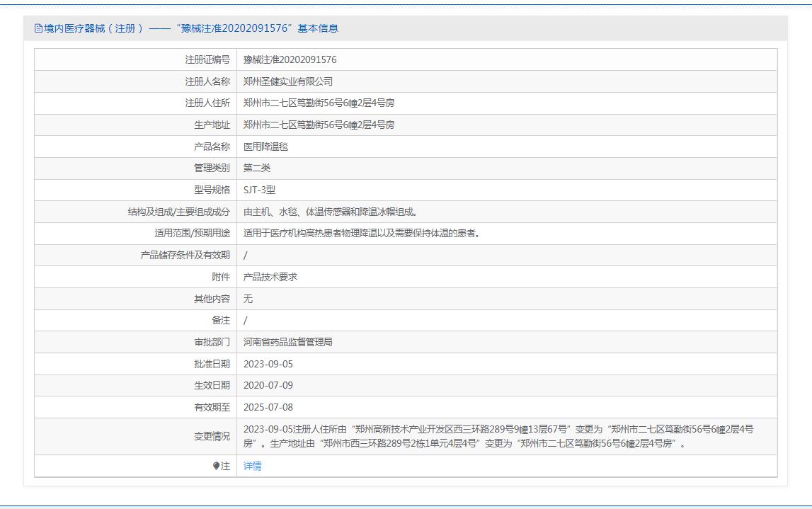
Task: Select approval department 河南省药品监督管理局
Action: [x=288, y=342]
